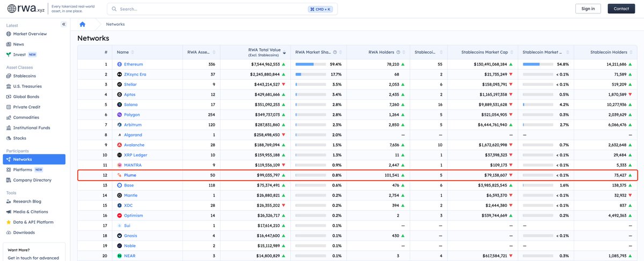Click the ZKsync Era network icon
Screen dimensions: 644x261
point(120,74)
